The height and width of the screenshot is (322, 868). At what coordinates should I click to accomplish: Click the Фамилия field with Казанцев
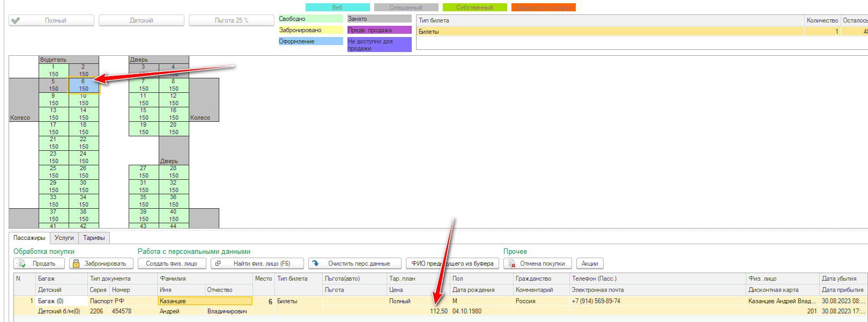coord(205,301)
